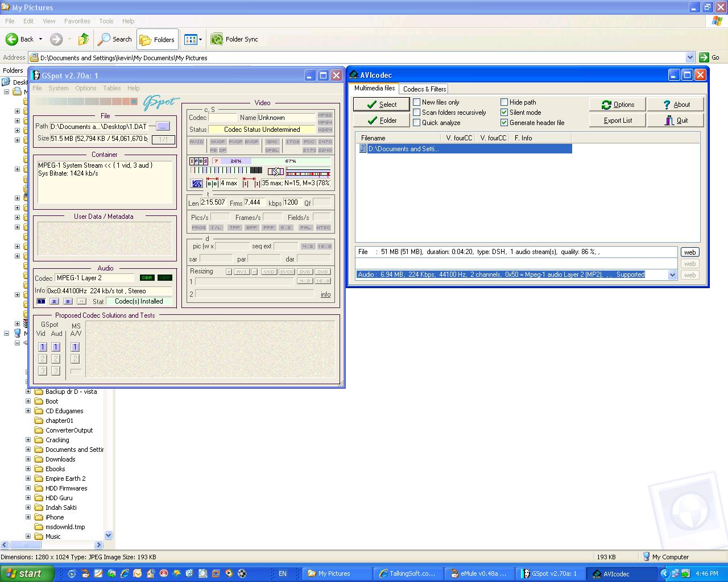Open the Back button history dropdown arrow
Screen dimensions: 728x582
coord(40,39)
